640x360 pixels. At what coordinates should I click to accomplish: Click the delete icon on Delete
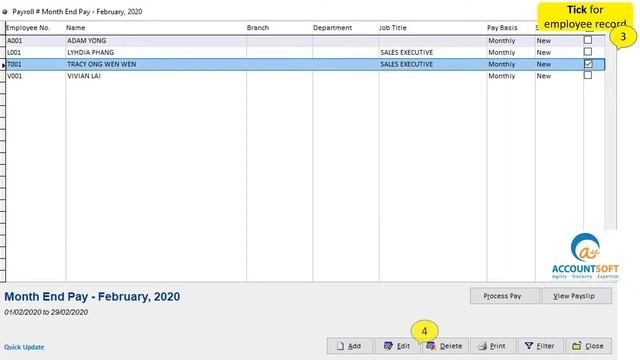tap(431, 346)
